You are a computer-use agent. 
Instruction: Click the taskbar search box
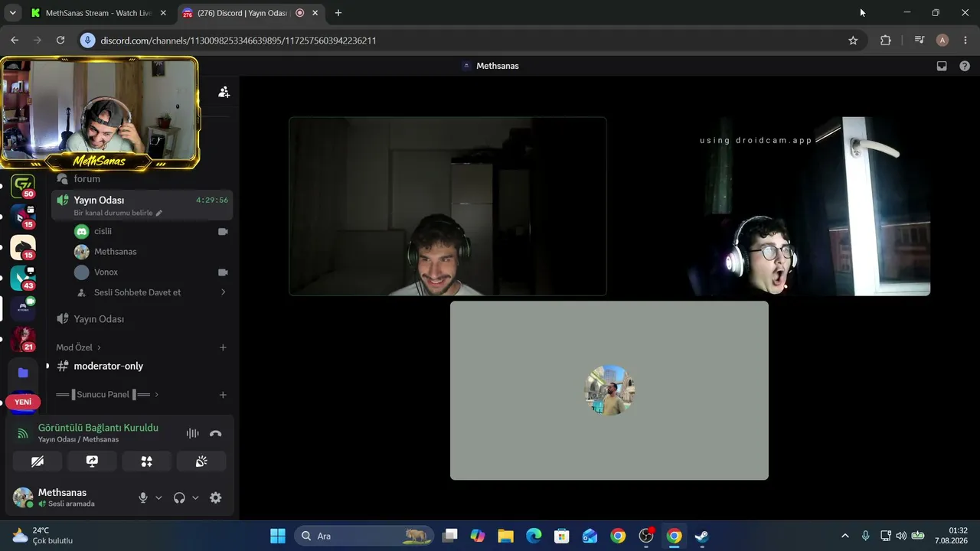point(364,536)
